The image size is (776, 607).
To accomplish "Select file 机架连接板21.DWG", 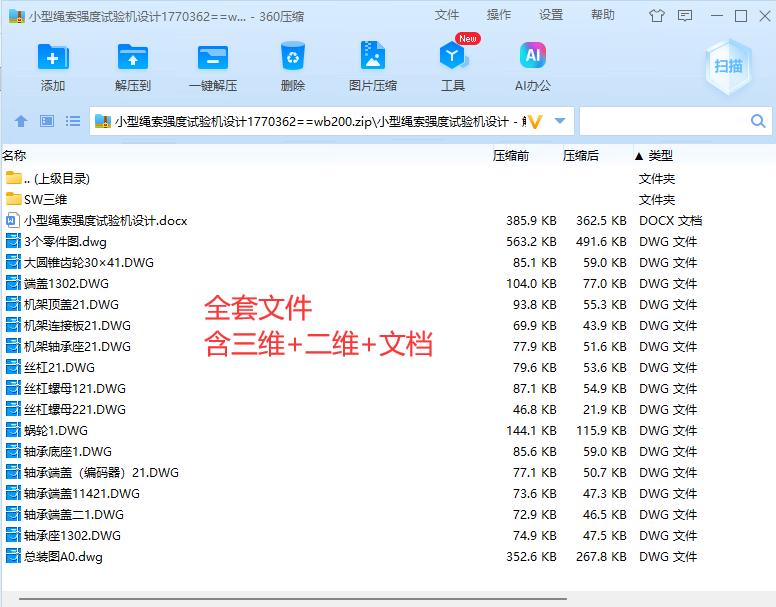I will pyautogui.click(x=77, y=326).
